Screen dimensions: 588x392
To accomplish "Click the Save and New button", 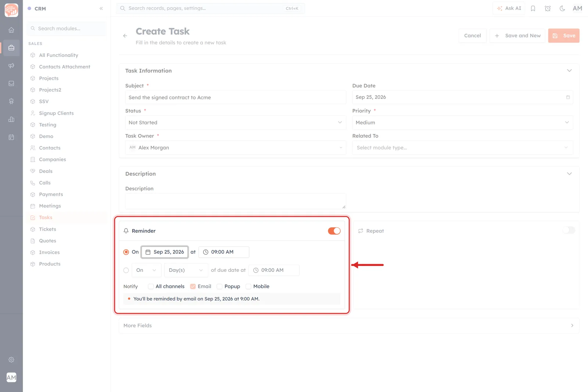I will 517,36.
